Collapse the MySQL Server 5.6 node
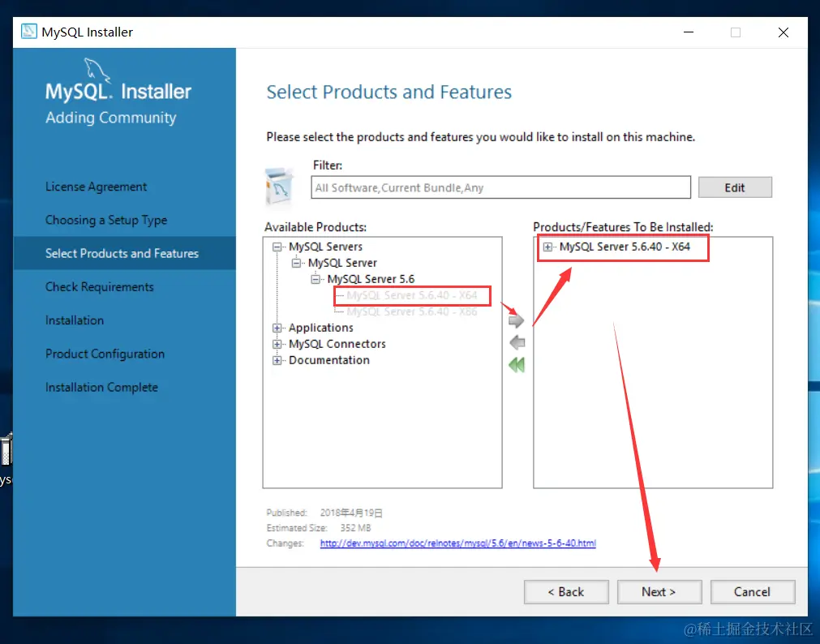 316,279
